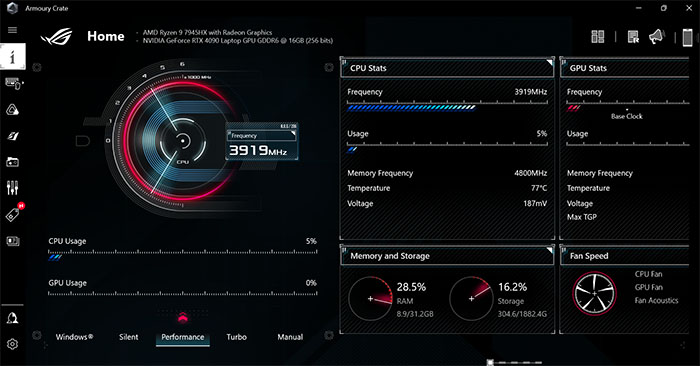Click the Memory and Storage panel header
This screenshot has width=700, height=366.
(x=447, y=256)
